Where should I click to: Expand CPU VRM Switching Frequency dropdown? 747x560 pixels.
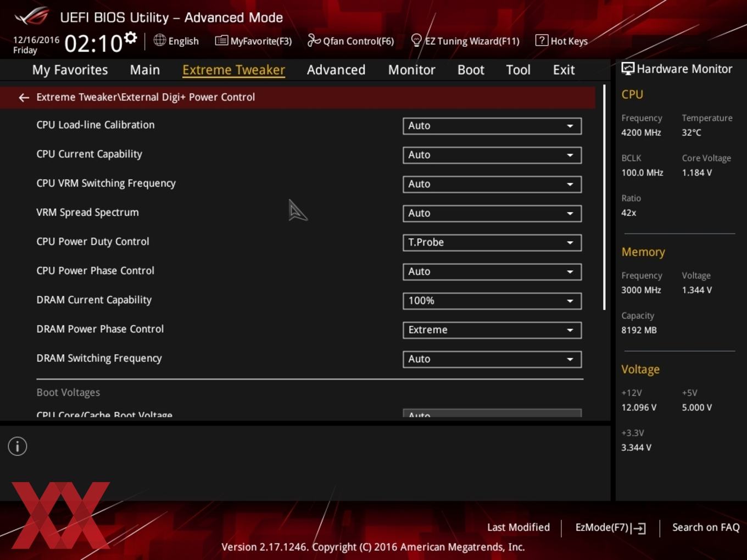492,184
